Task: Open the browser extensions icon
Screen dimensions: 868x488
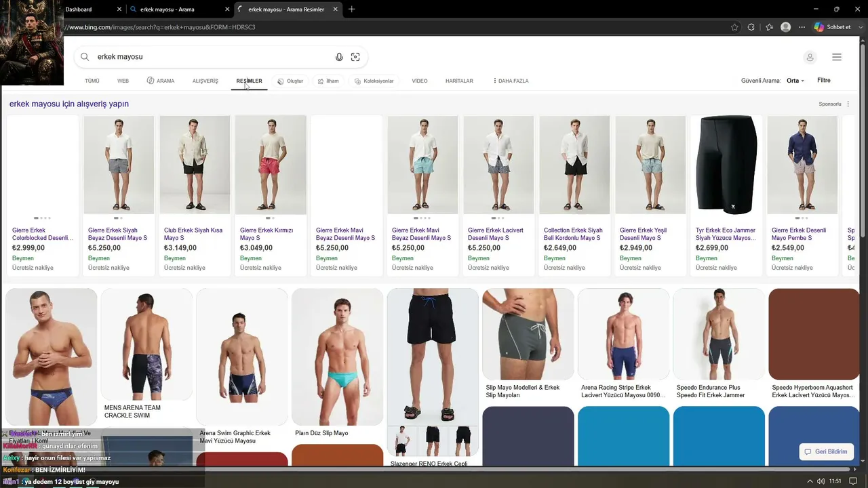Action: [751, 27]
